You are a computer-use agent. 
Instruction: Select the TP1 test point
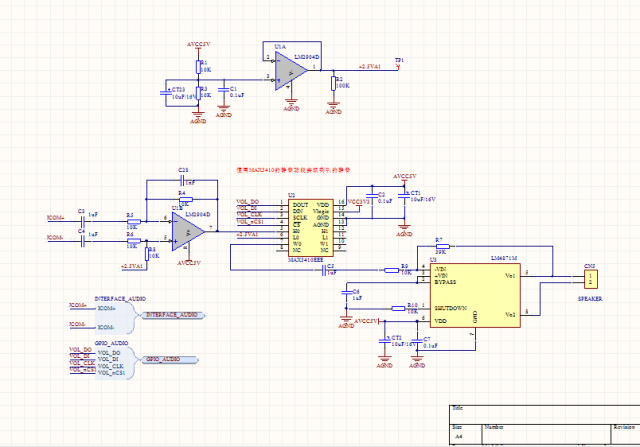tap(398, 65)
